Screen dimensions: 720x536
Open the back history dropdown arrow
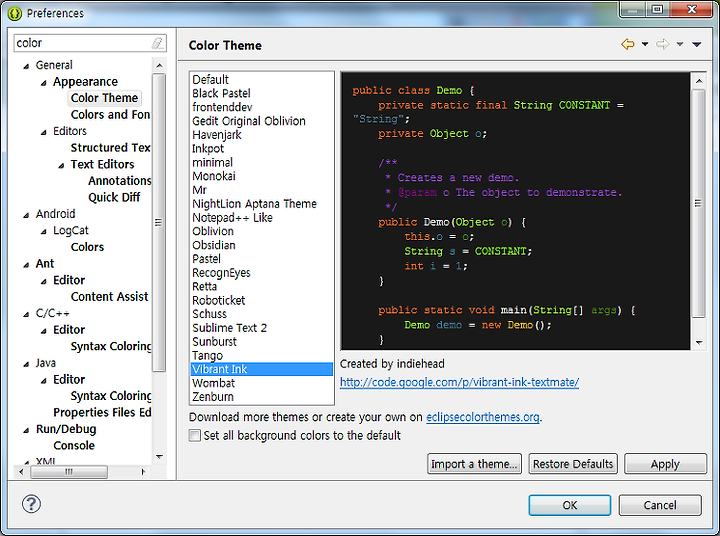pyautogui.click(x=645, y=44)
